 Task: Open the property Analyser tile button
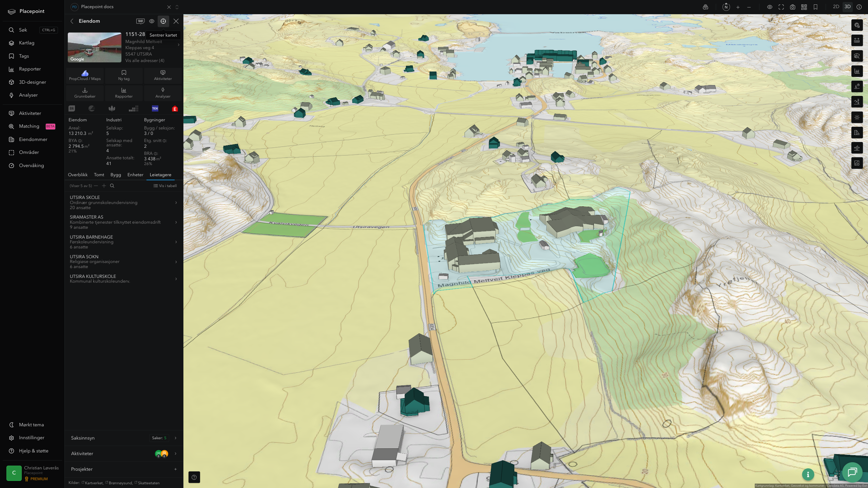click(x=163, y=93)
